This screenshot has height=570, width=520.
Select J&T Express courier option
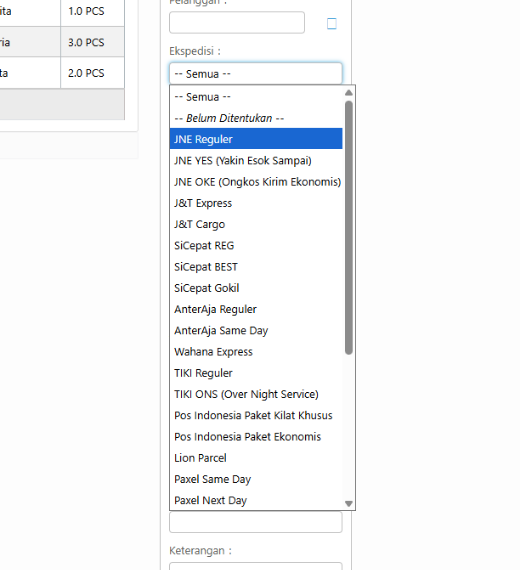(x=256, y=203)
